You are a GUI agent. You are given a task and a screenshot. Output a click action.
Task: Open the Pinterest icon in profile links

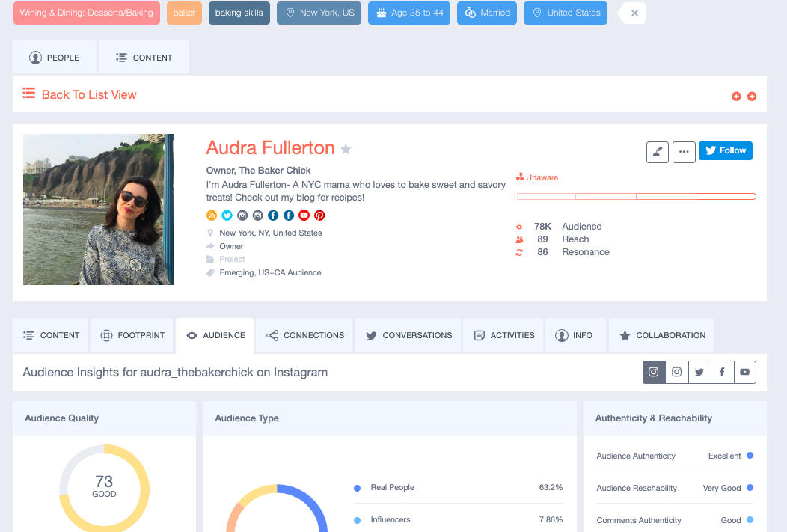[x=319, y=215]
